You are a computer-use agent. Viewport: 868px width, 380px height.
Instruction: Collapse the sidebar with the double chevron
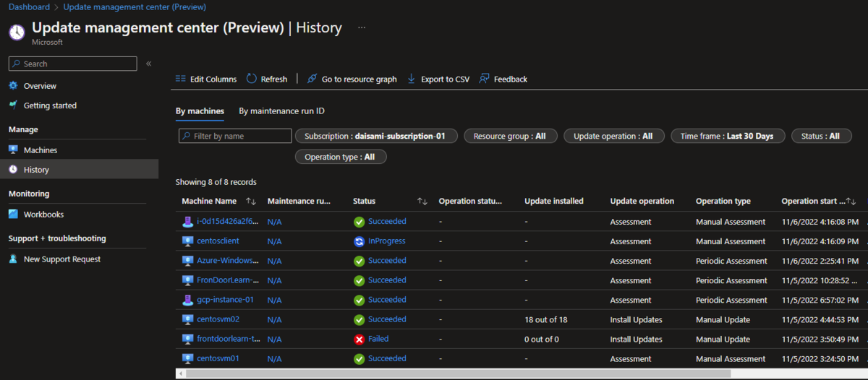coord(148,64)
